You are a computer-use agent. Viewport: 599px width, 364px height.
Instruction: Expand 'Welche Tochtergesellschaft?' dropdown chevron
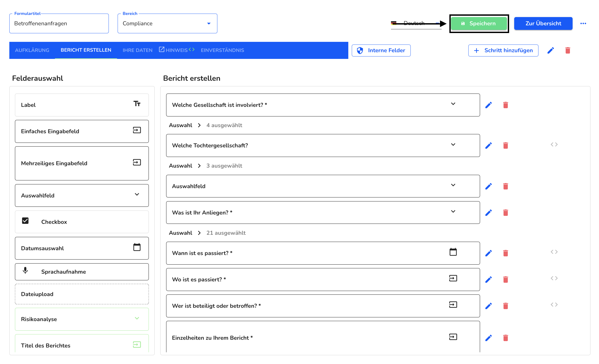pos(453,144)
